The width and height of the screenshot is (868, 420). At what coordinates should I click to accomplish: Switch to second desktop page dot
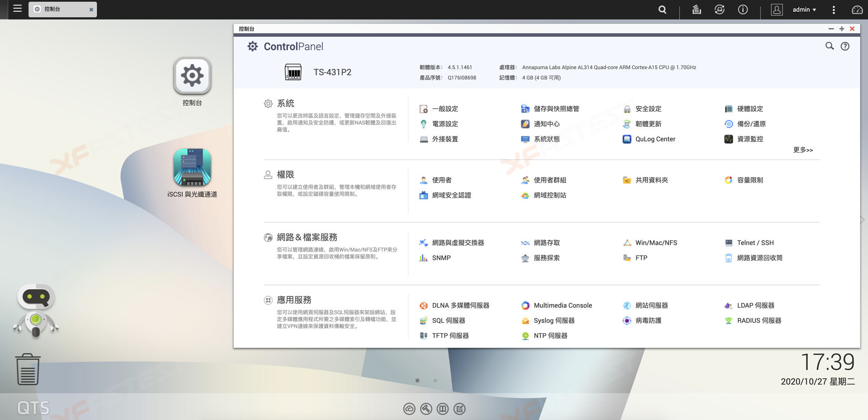coord(435,381)
